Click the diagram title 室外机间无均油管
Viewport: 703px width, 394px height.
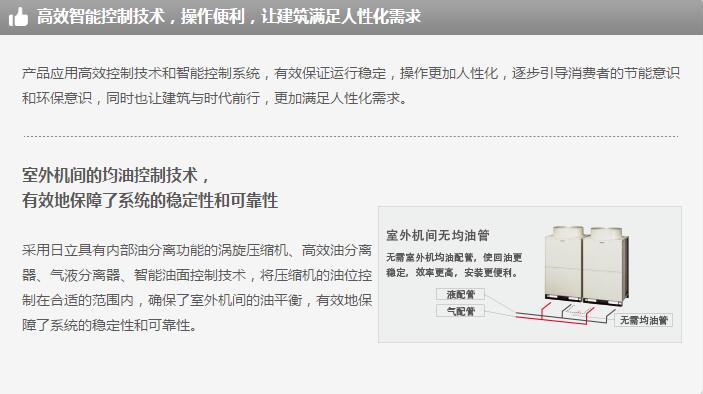coord(438,235)
